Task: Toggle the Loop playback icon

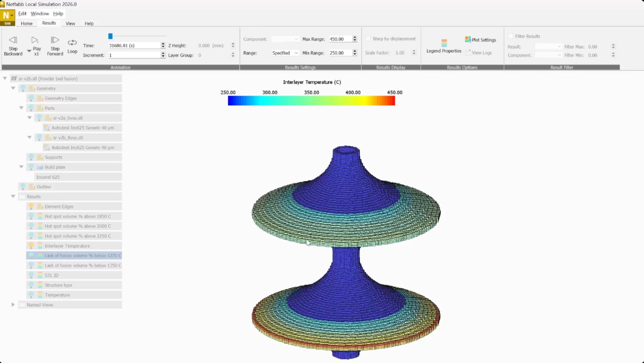Action: pos(72,43)
